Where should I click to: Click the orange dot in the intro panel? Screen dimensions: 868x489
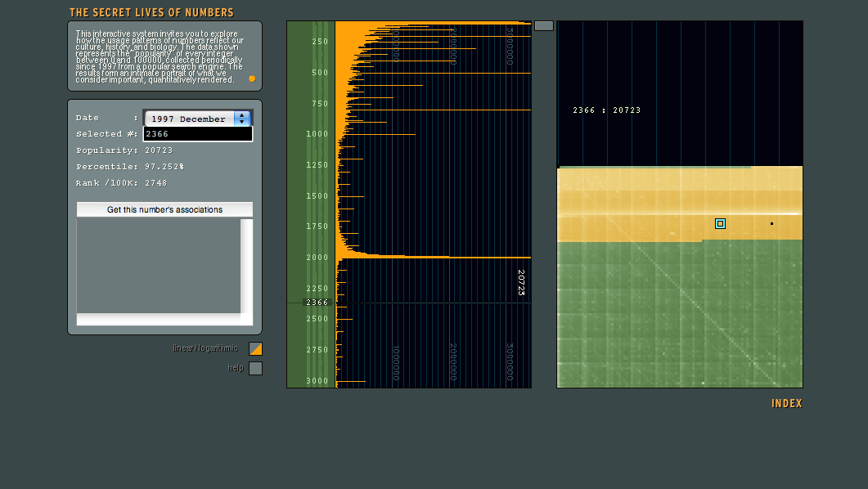click(253, 79)
